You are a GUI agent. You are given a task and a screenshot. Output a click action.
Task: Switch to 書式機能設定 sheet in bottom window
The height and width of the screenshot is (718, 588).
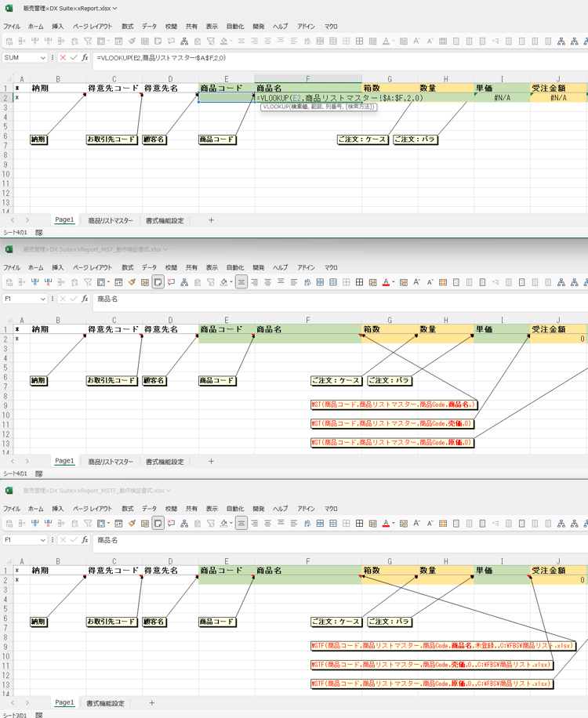coord(105,703)
